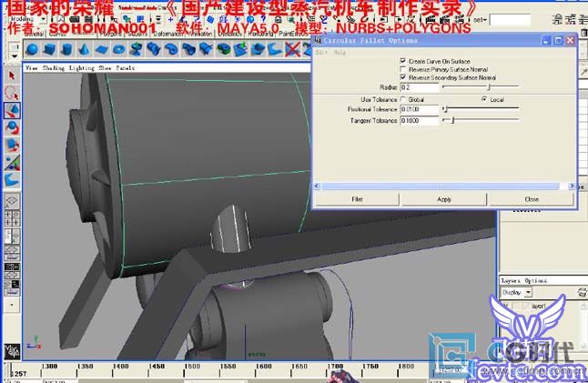Click the Tangent Tolerance value field
Image resolution: width=588 pixels, height=383 pixels.
420,120
